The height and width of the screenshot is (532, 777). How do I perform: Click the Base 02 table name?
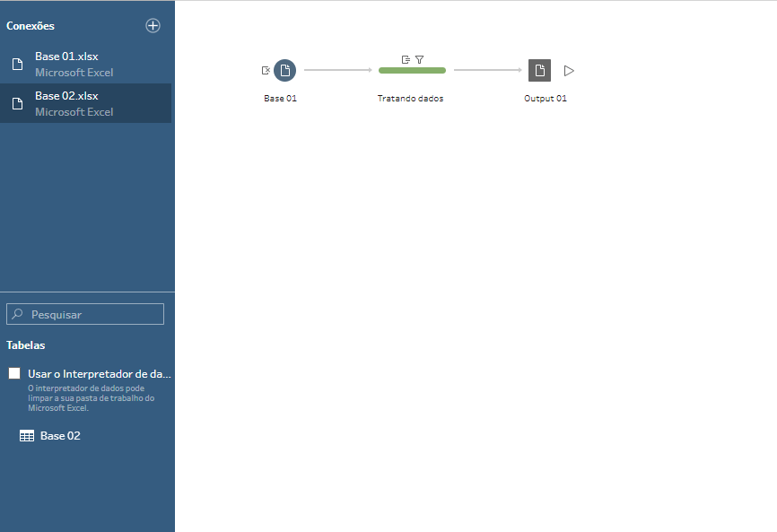pos(60,436)
